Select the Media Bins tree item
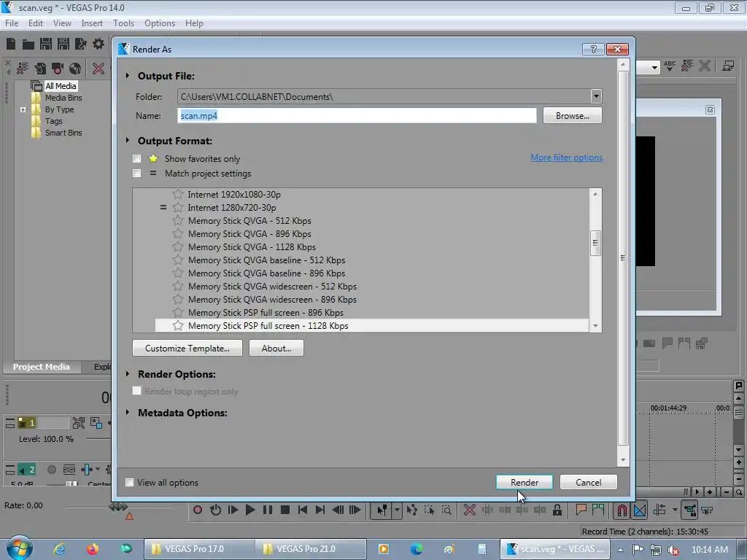This screenshot has height=560, width=747. point(63,98)
